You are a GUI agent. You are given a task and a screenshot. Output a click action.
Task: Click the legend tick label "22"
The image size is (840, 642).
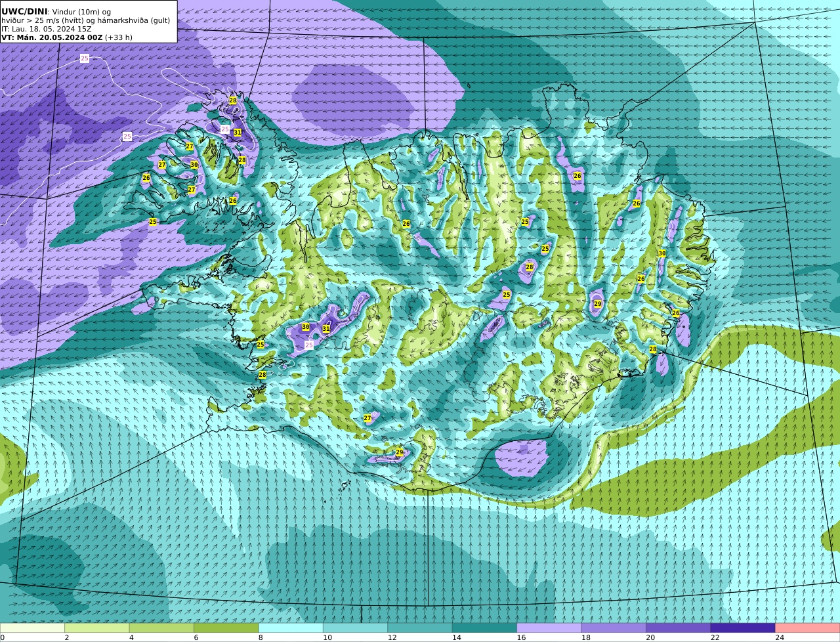(x=715, y=637)
